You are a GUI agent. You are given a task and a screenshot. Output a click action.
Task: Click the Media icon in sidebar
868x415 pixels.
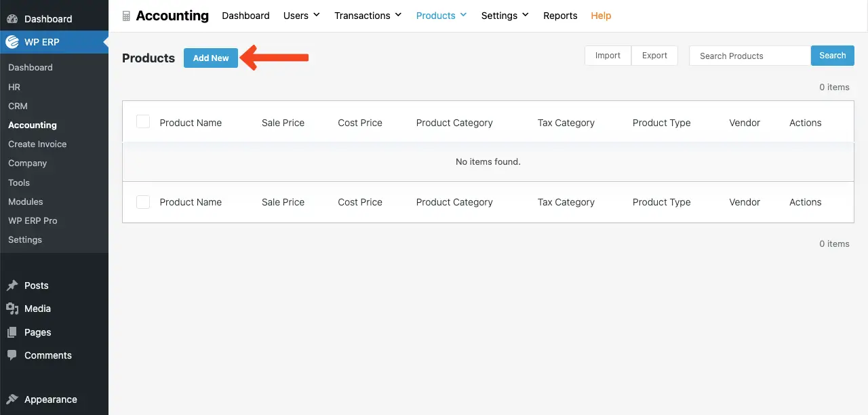tap(12, 309)
